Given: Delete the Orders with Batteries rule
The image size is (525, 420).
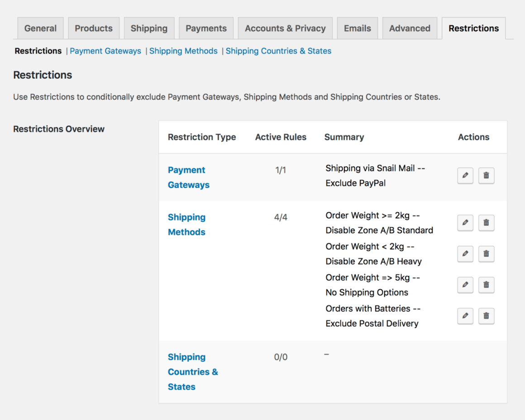Looking at the screenshot, I should tap(486, 316).
